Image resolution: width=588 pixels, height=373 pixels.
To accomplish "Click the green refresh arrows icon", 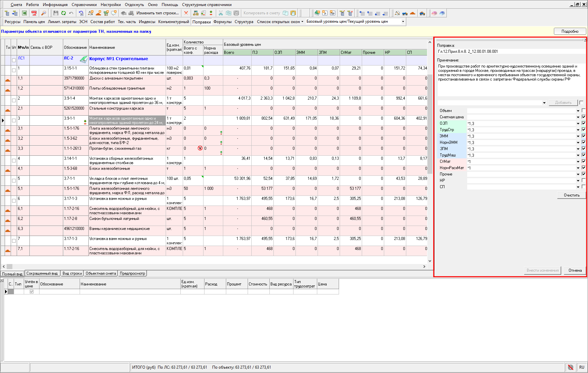I will click(63, 13).
